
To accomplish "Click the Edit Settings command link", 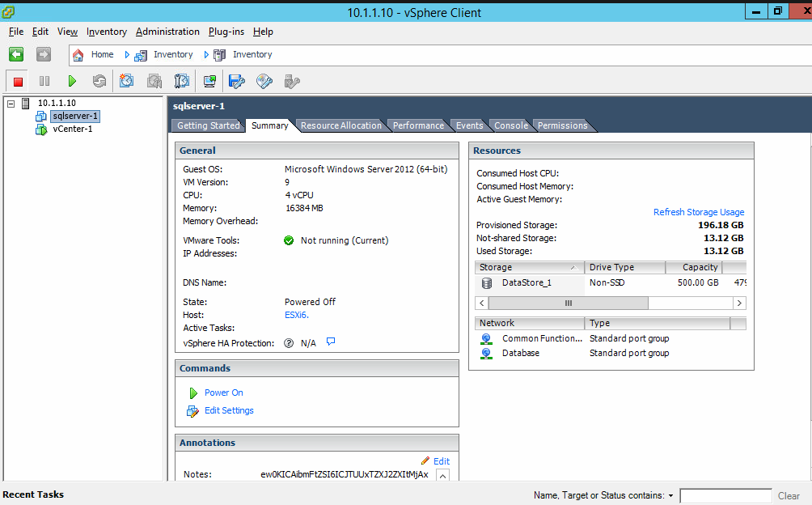I will 229,410.
